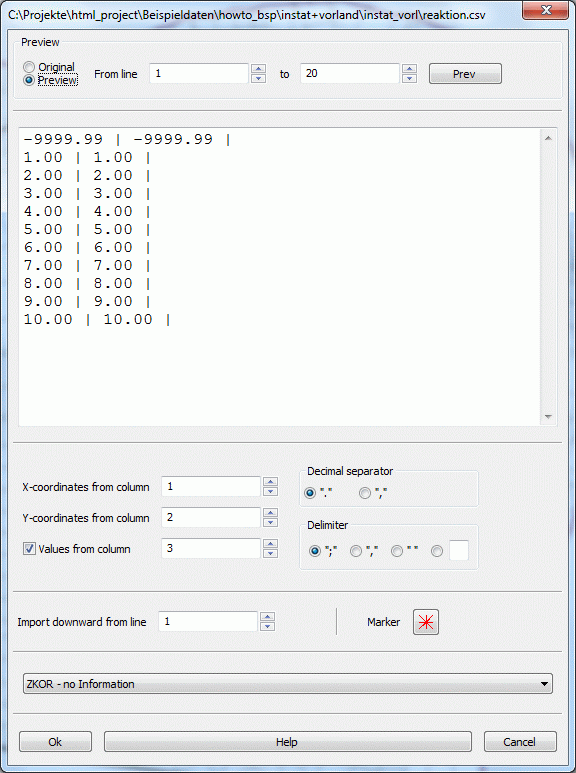The image size is (576, 773).
Task: Select the Original radio button
Action: pyautogui.click(x=30, y=67)
